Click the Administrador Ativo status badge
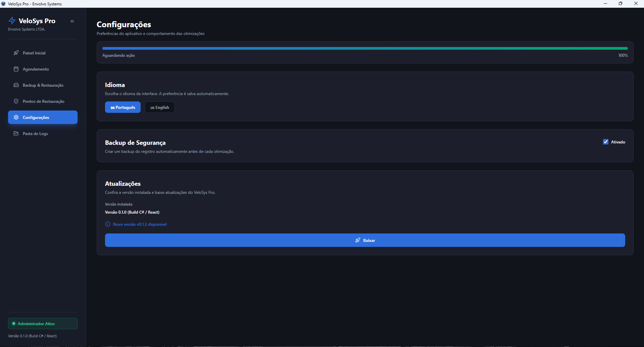This screenshot has width=644, height=347. pyautogui.click(x=43, y=323)
